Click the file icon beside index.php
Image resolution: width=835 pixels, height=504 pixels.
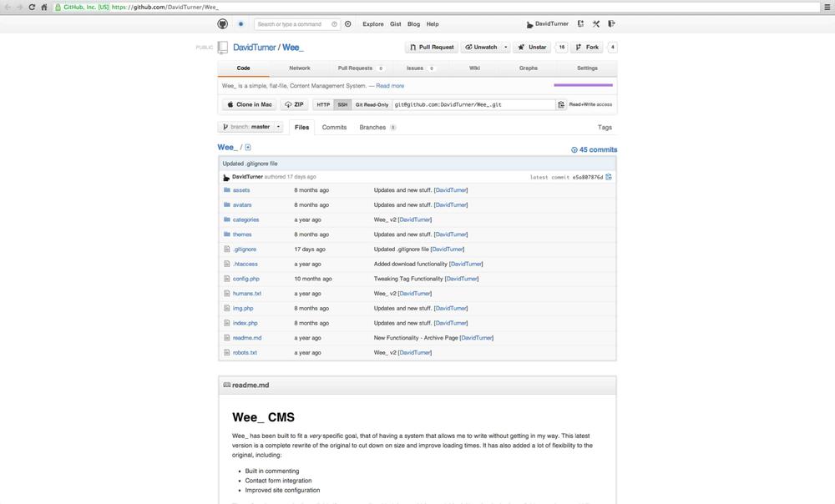[227, 323]
